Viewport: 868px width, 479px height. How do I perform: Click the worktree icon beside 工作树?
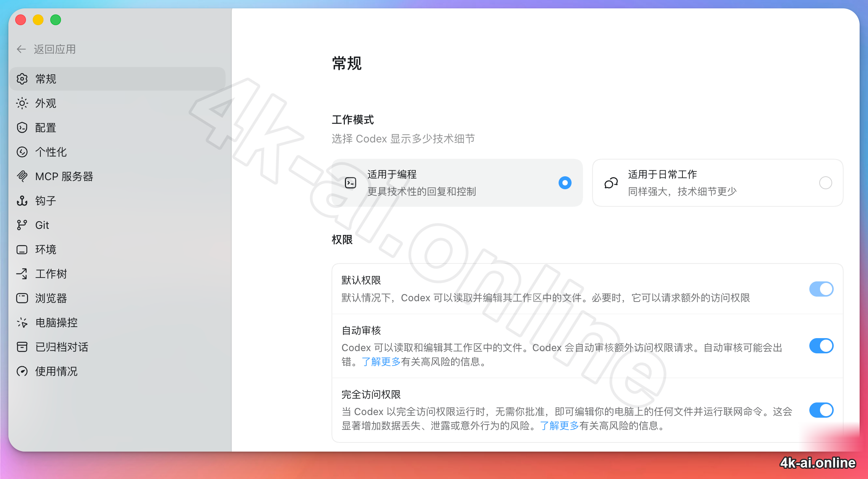pos(22,274)
